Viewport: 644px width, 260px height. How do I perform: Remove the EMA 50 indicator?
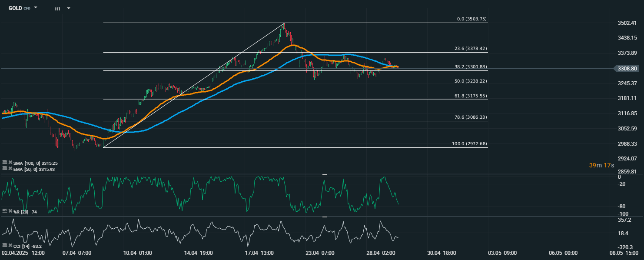click(x=10, y=168)
